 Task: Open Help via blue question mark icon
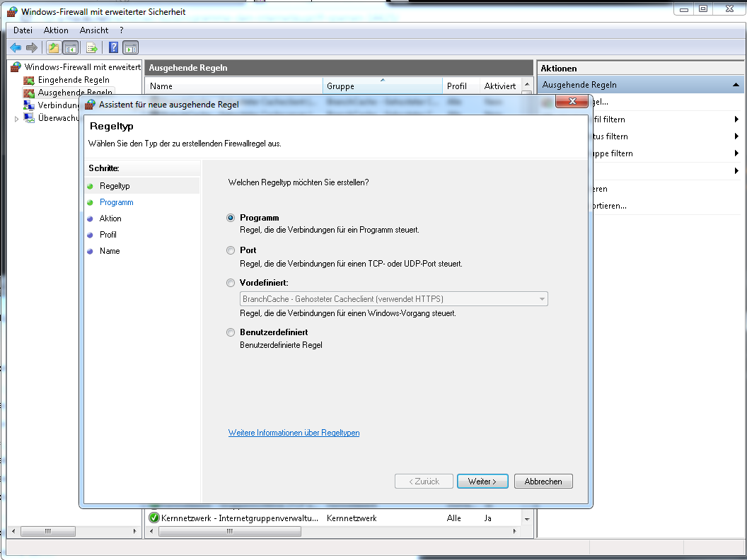click(113, 48)
